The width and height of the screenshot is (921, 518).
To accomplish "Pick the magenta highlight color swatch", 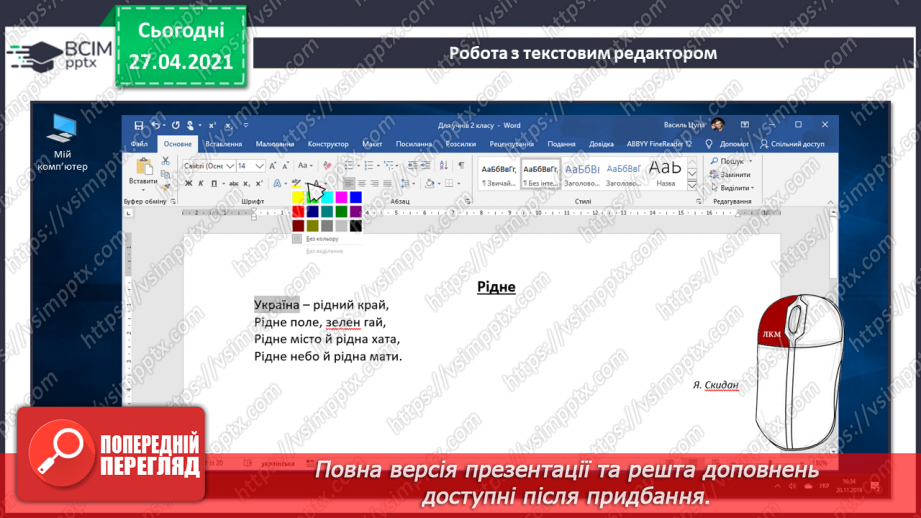I will pyautogui.click(x=341, y=197).
